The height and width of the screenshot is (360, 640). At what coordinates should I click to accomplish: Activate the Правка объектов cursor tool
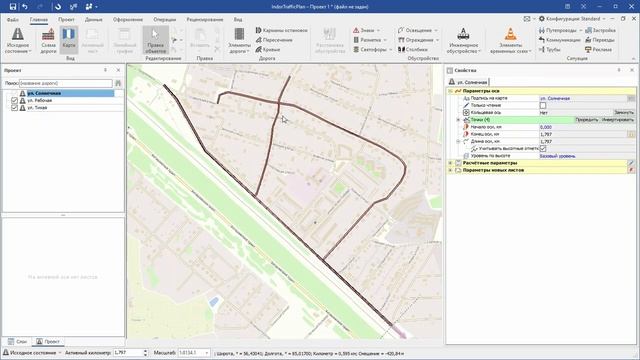pos(156,40)
